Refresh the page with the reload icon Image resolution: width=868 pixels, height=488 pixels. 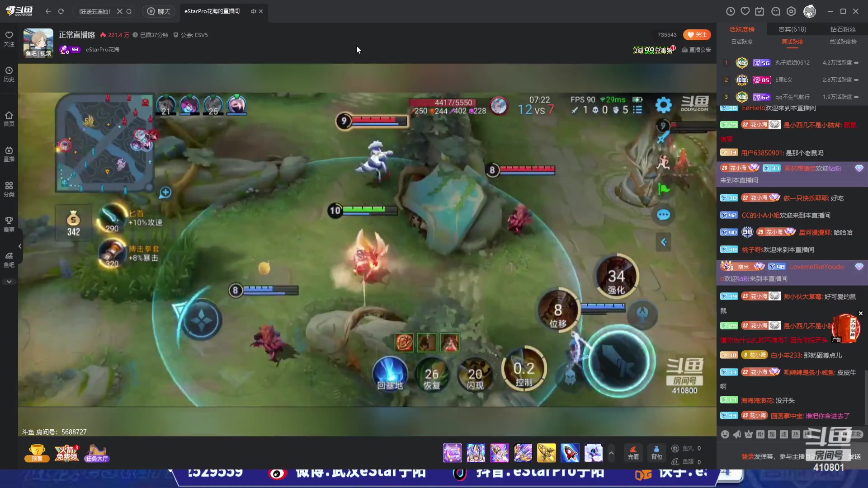tap(61, 11)
